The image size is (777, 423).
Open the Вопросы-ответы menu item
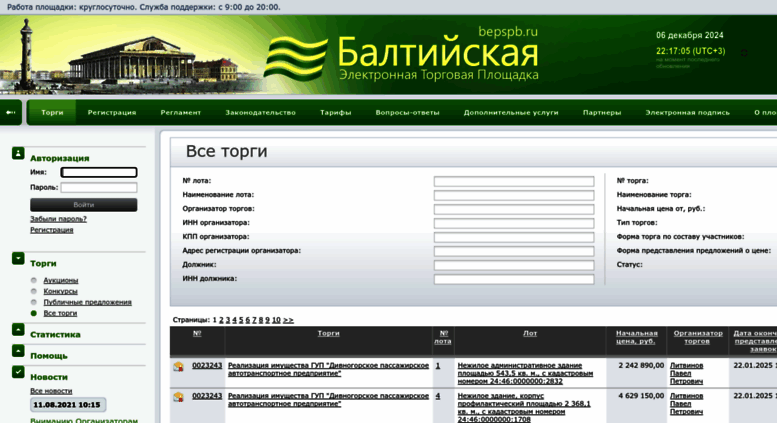click(407, 112)
